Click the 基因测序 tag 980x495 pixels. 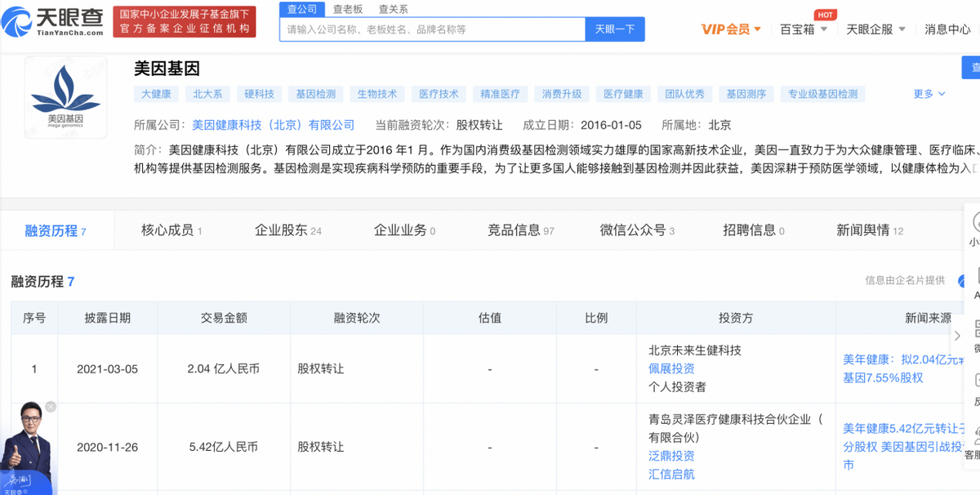point(746,94)
